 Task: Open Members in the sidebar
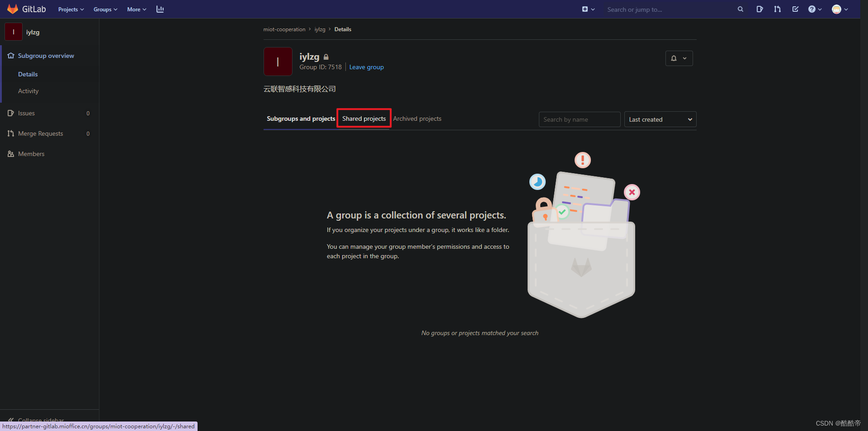coord(49,154)
